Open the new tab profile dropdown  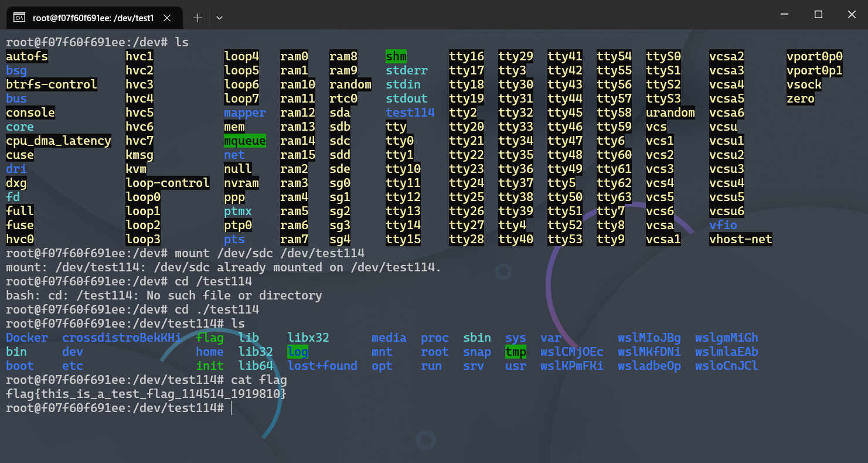point(219,18)
